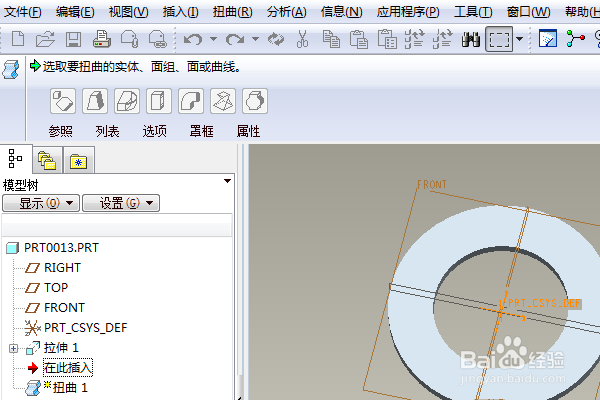Select the Transform warp tool

[63, 101]
